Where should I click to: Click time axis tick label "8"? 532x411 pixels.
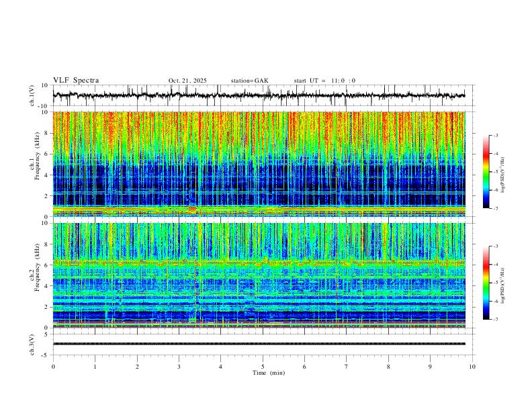(388, 367)
